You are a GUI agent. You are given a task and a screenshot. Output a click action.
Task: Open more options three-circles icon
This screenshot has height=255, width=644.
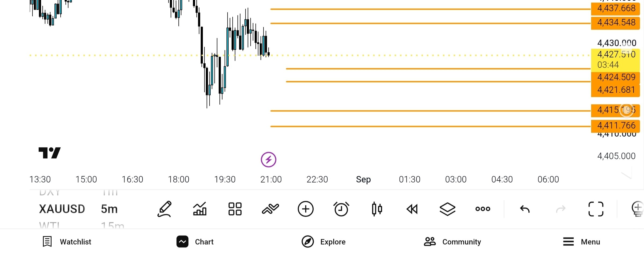[483, 209]
